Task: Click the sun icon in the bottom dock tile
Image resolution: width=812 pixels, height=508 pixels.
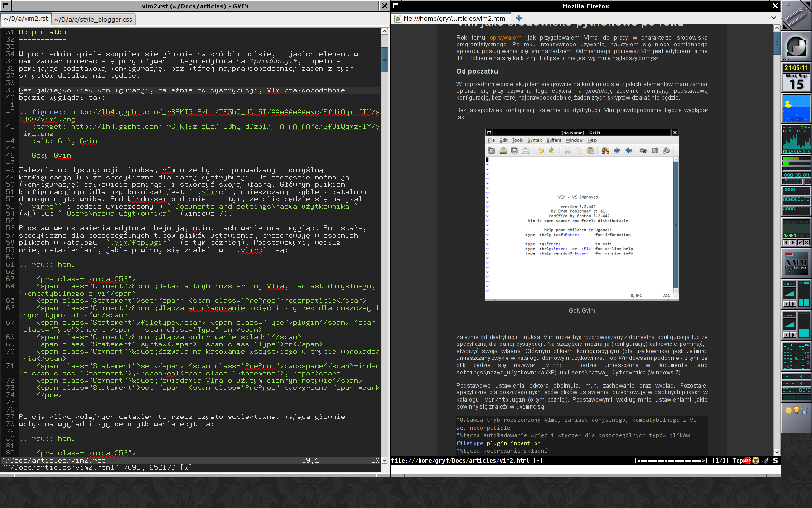Action: pos(789,410)
